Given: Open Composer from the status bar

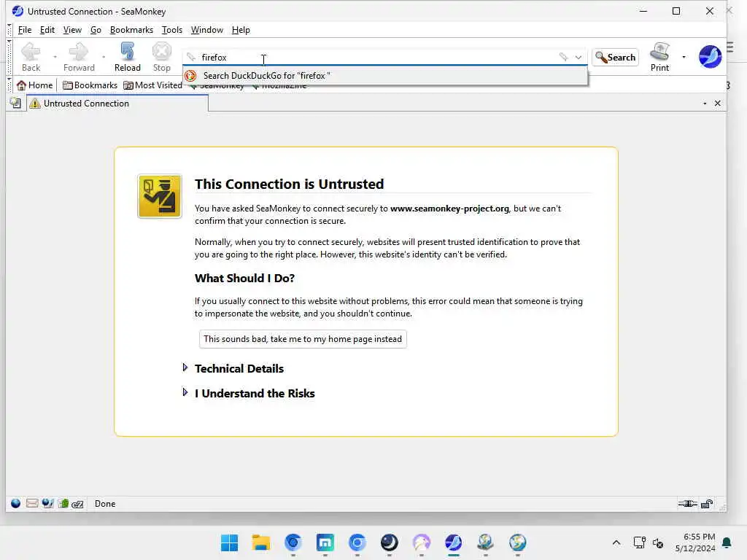Looking at the screenshot, I should [47, 503].
